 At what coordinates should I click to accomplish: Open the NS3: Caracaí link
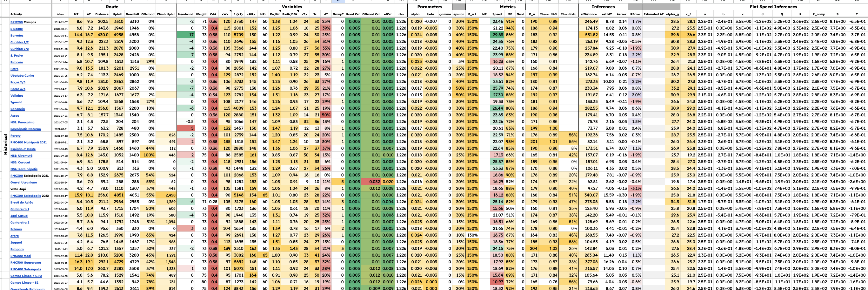[20, 162]
